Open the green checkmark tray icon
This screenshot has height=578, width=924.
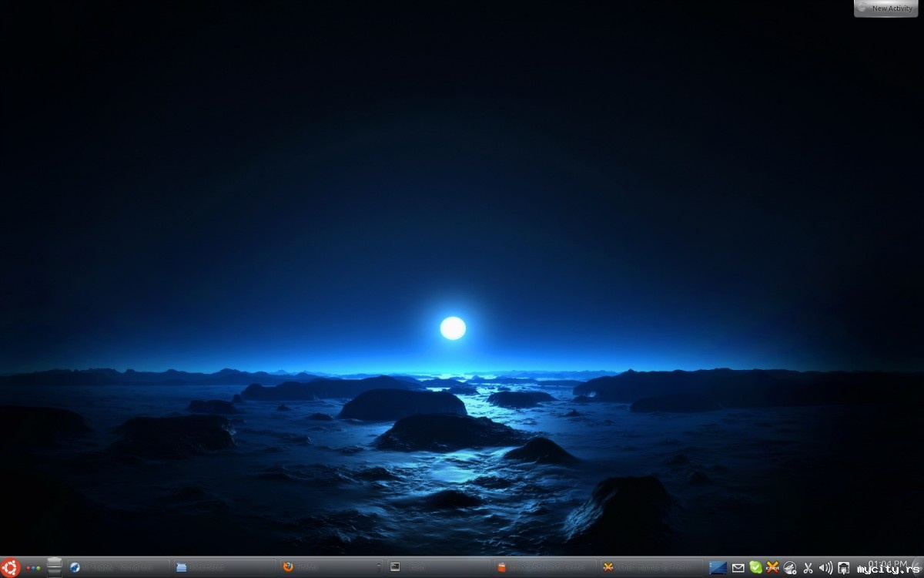755,567
